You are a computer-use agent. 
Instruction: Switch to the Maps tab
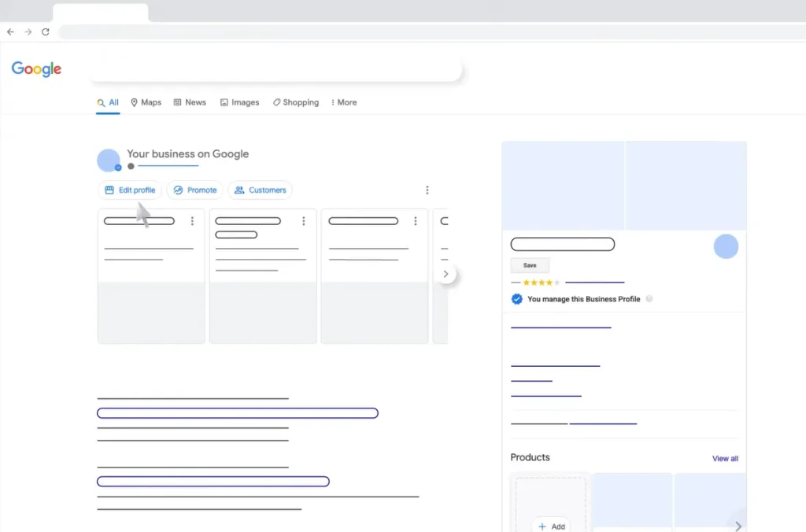pos(146,102)
